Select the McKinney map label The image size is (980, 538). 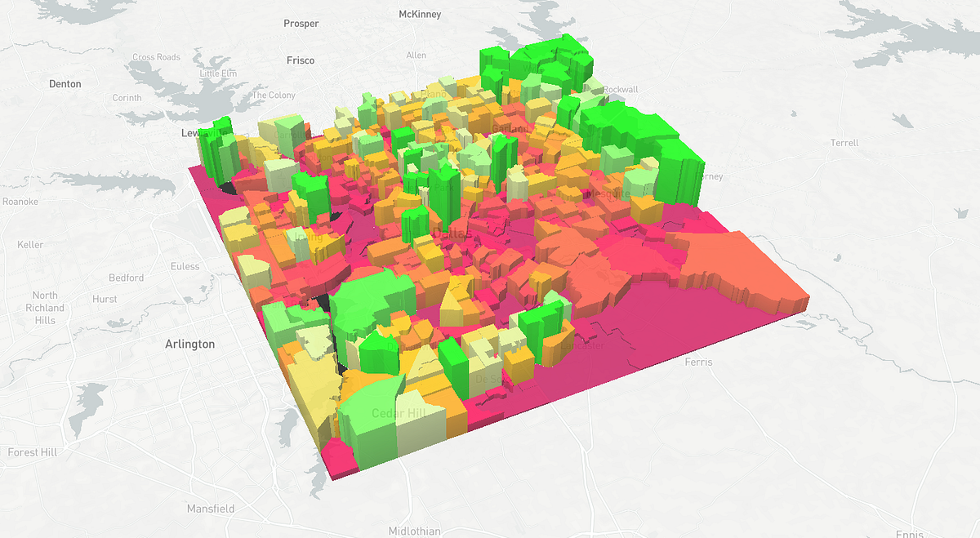420,15
